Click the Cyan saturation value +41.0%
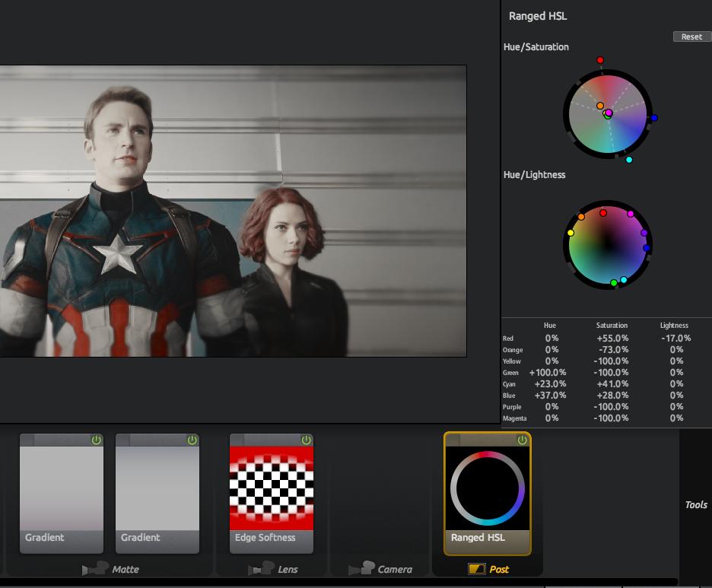Screen dimensions: 712x588 (612, 383)
